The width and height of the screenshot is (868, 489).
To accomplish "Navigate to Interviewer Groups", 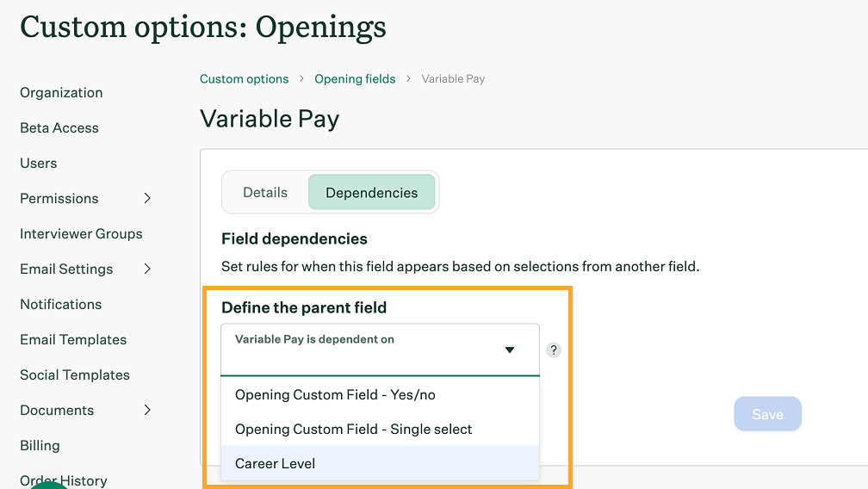I will coord(81,234).
